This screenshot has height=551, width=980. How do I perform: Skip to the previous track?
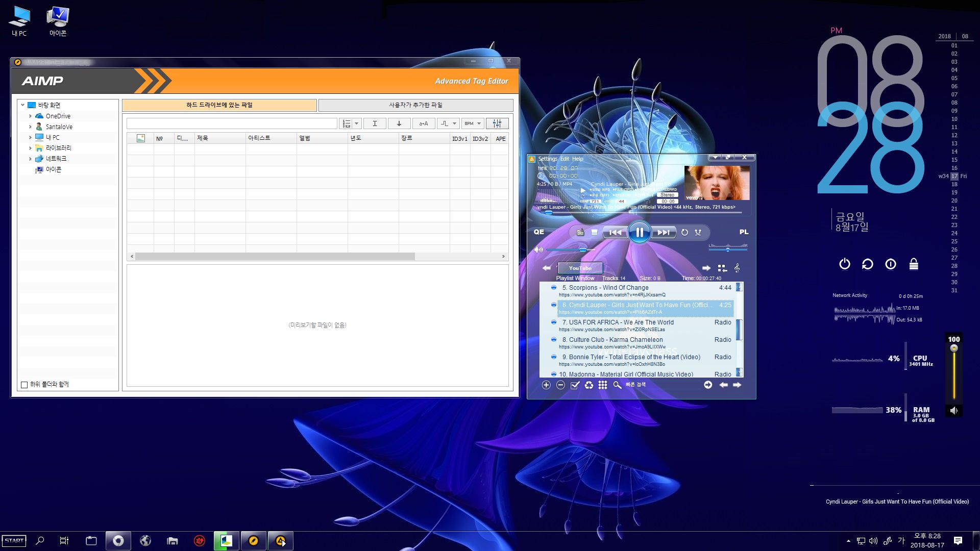(x=616, y=233)
